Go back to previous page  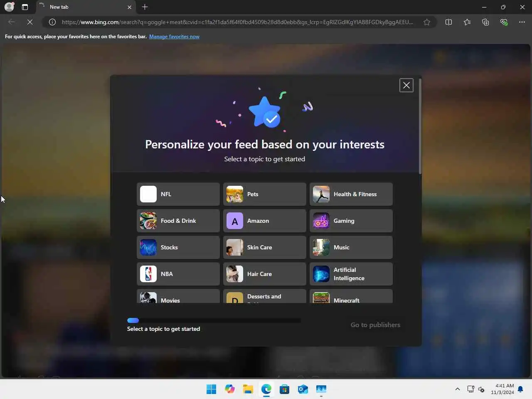click(12, 22)
